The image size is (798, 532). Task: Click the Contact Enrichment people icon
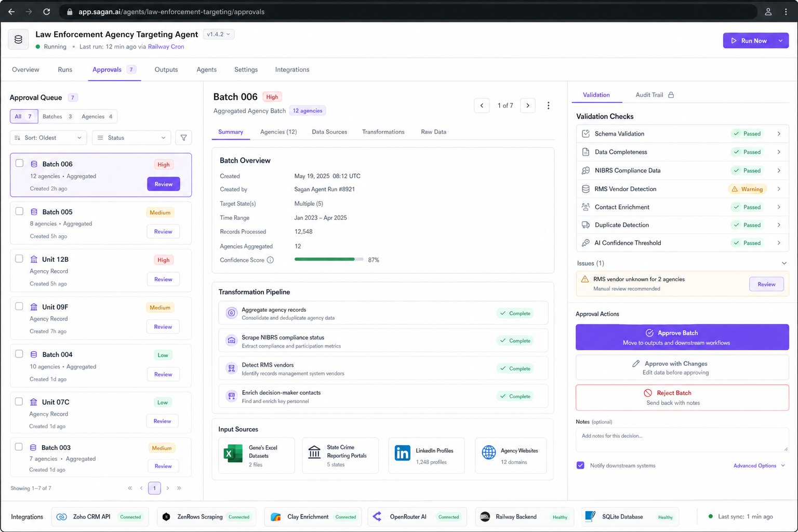tap(586, 207)
